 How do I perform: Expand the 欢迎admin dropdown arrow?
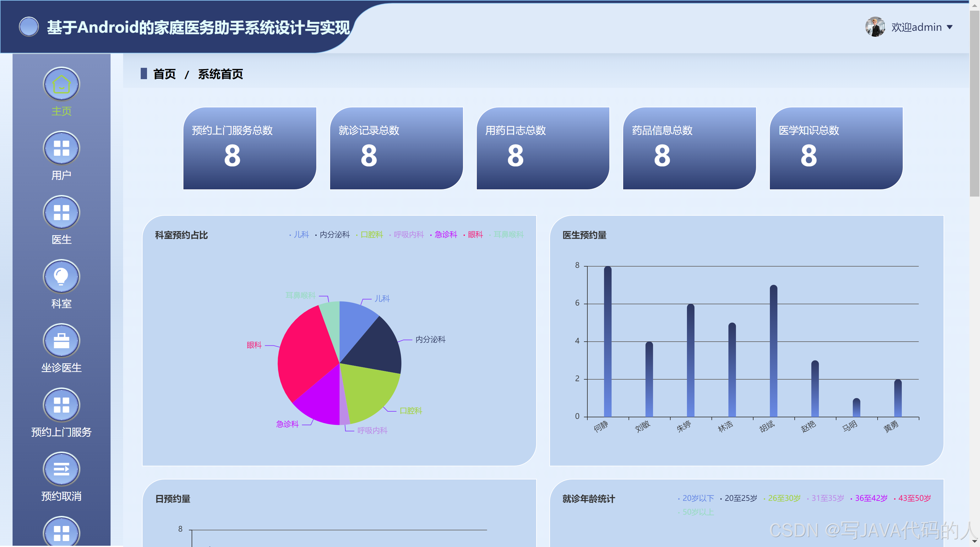tap(950, 27)
